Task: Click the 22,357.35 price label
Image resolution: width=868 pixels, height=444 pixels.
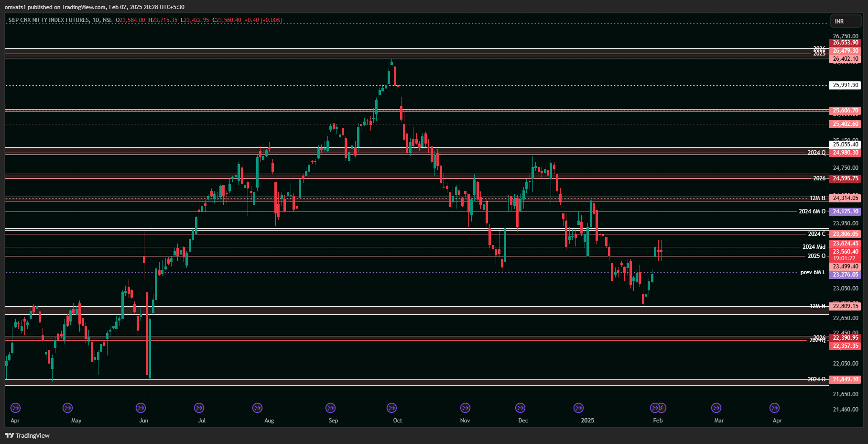Action: click(845, 346)
